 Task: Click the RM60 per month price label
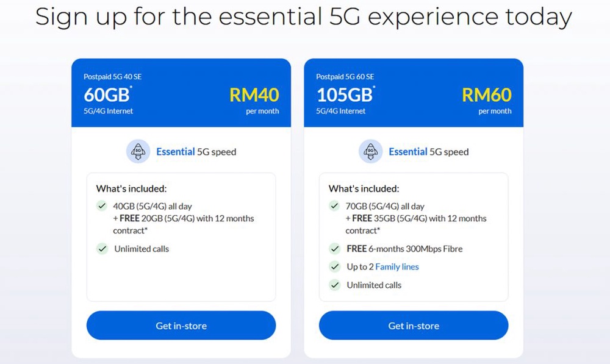pos(487,101)
